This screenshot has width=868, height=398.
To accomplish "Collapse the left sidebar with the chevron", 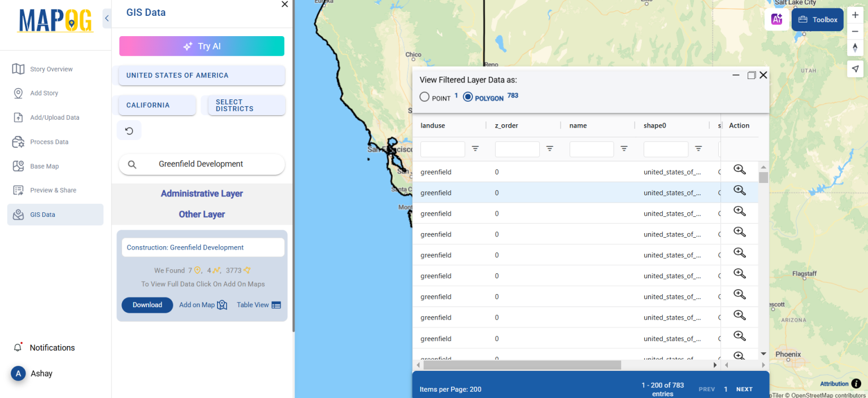I will [107, 18].
